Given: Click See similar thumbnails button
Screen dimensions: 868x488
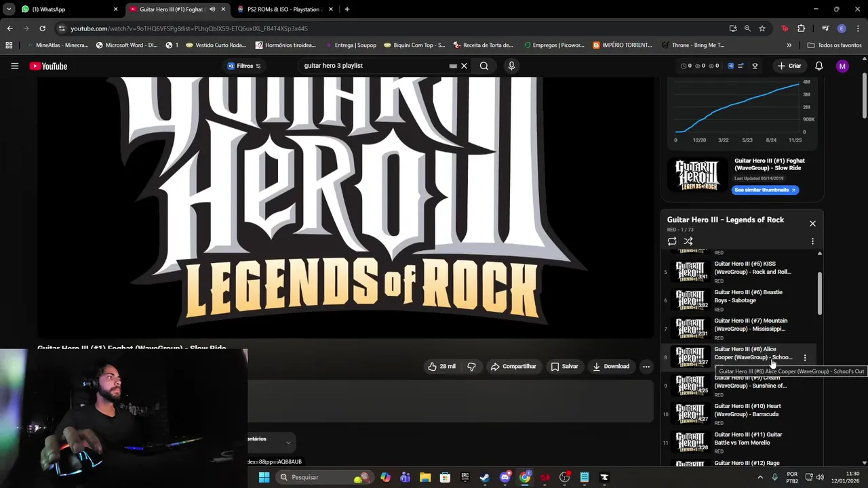Looking at the screenshot, I should [x=765, y=190].
